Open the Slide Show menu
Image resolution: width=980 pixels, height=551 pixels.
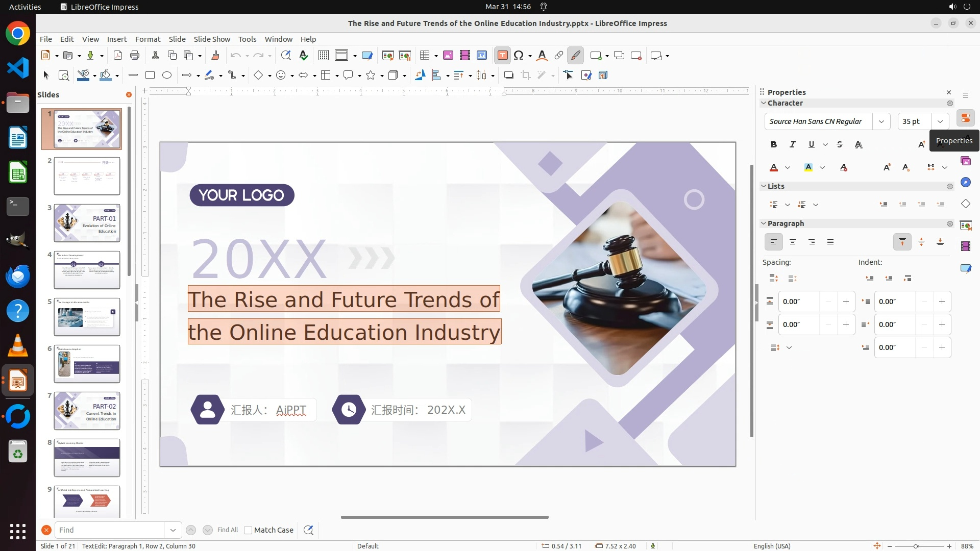(212, 39)
